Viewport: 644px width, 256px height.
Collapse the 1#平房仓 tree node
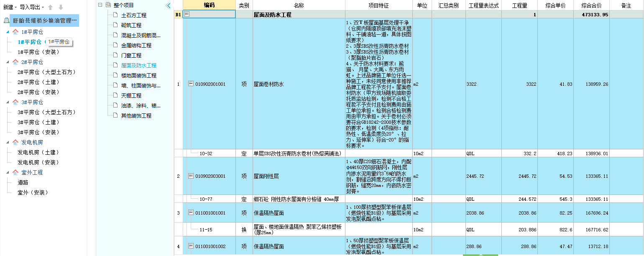click(x=8, y=32)
